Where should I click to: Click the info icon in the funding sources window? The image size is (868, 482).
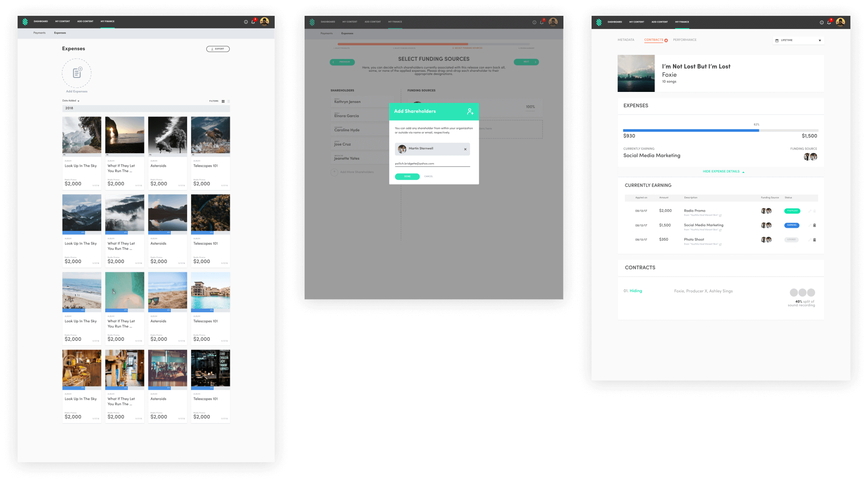click(534, 22)
